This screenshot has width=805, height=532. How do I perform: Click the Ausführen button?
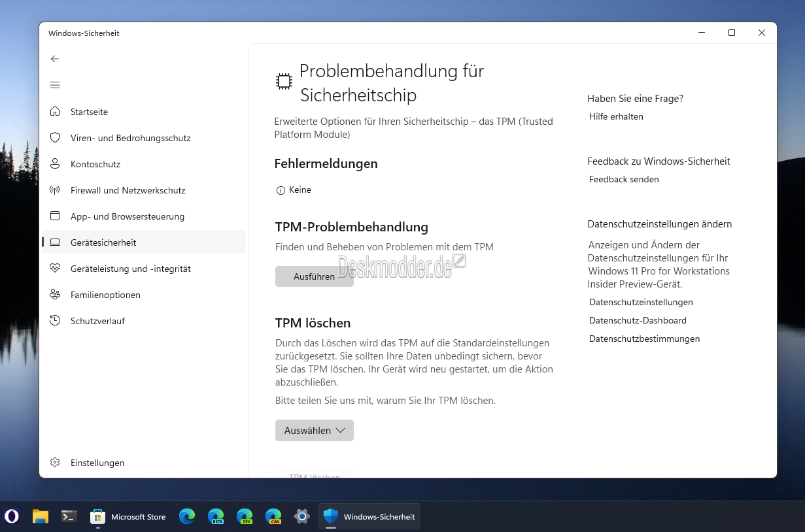click(315, 276)
